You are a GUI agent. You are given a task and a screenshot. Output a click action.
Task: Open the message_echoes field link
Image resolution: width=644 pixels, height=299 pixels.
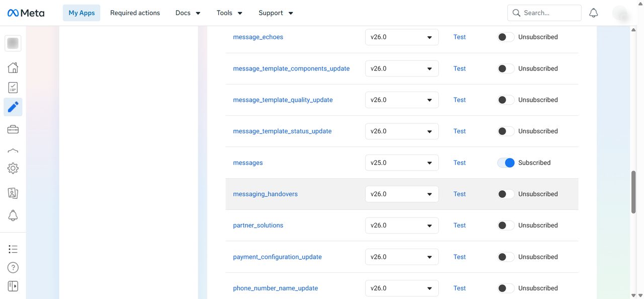[258, 37]
